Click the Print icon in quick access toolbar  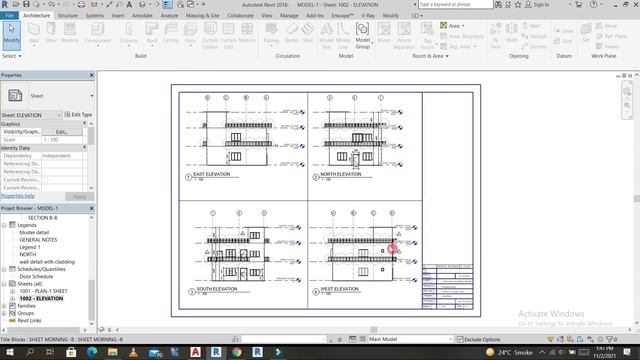tap(81, 4)
